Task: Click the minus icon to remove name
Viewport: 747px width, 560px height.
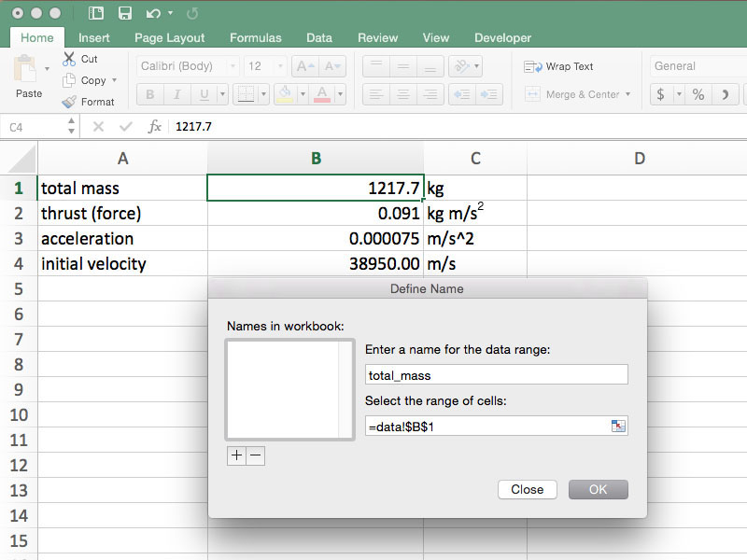Action: (255, 455)
